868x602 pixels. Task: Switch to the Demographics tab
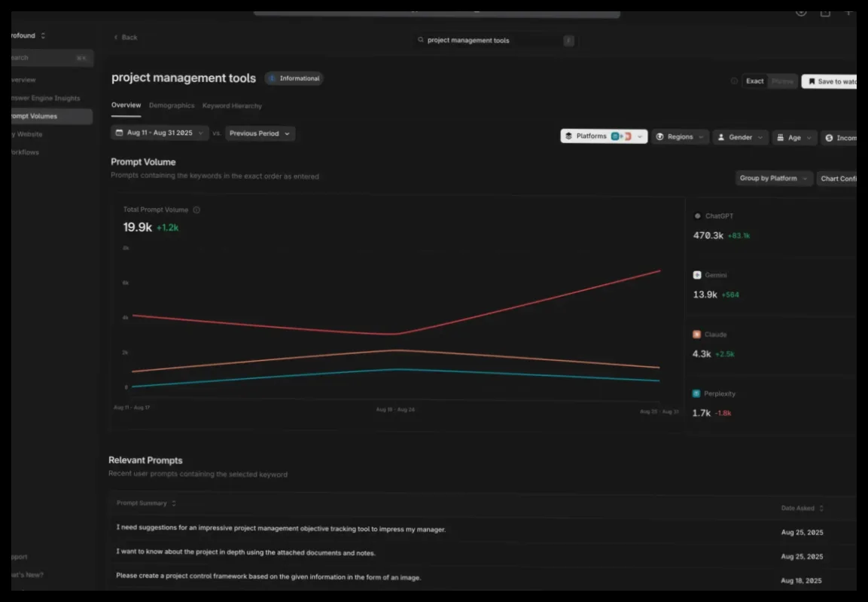172,105
